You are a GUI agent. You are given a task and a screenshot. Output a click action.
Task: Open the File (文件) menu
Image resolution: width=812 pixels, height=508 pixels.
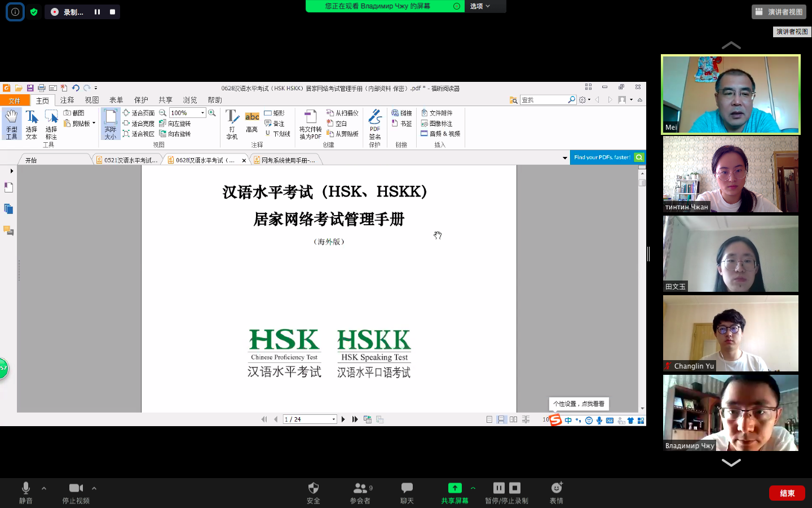coord(15,100)
